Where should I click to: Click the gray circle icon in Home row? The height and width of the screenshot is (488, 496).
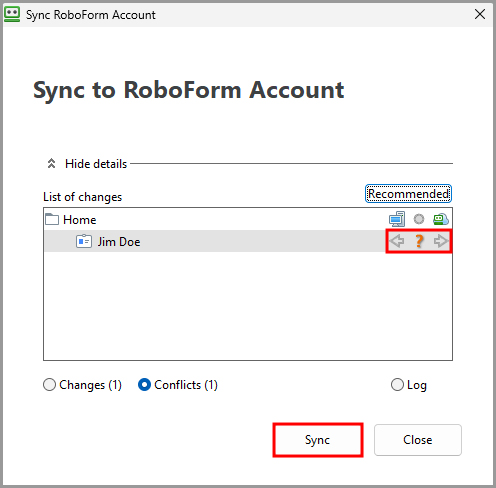pos(419,219)
